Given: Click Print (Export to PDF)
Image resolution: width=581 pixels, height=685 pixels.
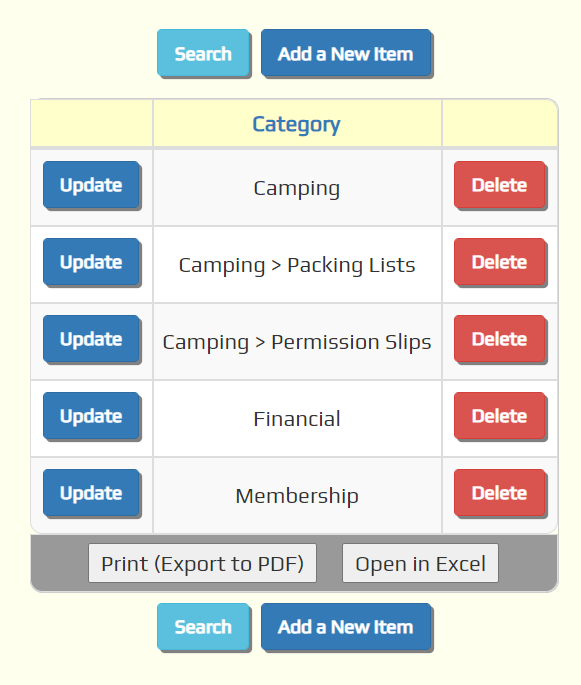Looking at the screenshot, I should (202, 563).
